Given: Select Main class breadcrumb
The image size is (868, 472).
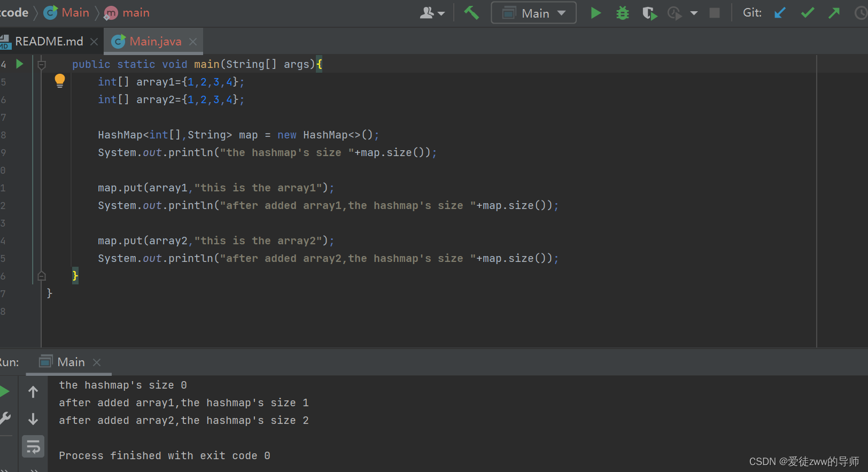Looking at the screenshot, I should pos(67,12).
